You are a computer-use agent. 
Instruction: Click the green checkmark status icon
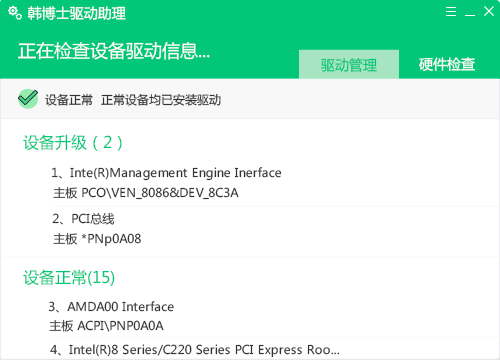[28, 99]
